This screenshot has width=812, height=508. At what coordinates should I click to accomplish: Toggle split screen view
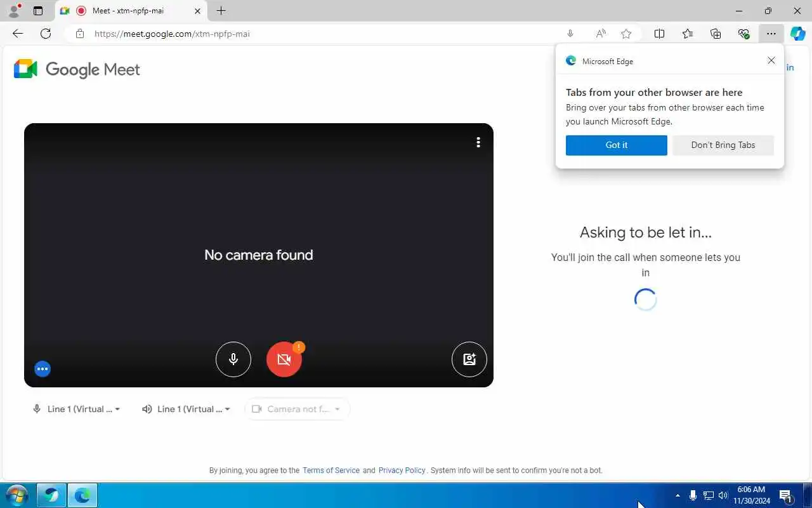(660, 34)
